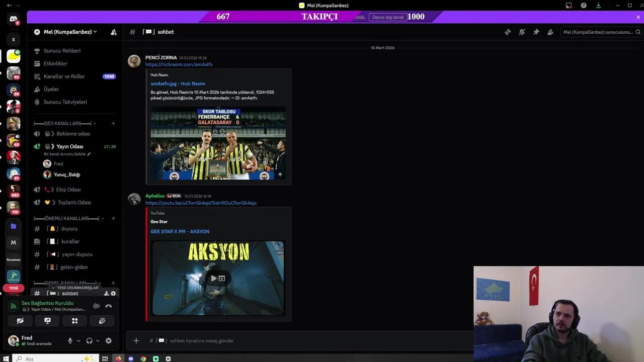Click Bir kanal durumu belirle status text

point(64,154)
